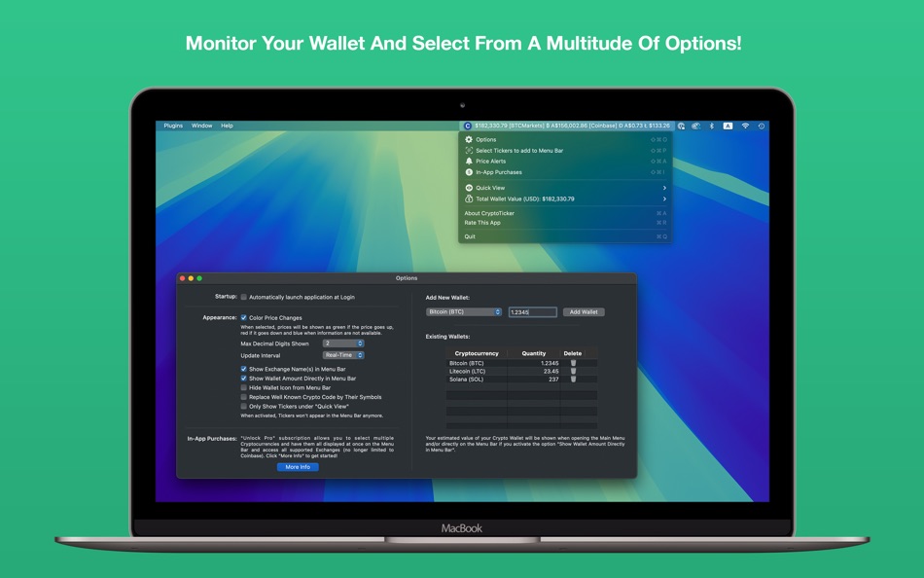Click the $182,330.79 [BTCMarkets] ticker in menu bar
Screen dimensions: 924x578
pyautogui.click(x=509, y=126)
